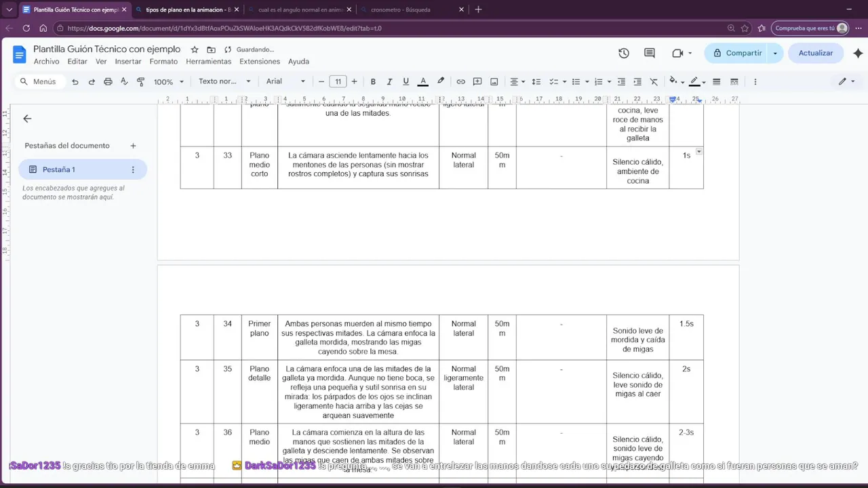The height and width of the screenshot is (488, 868).
Task: Open the Herramientas menu
Action: (x=208, y=62)
